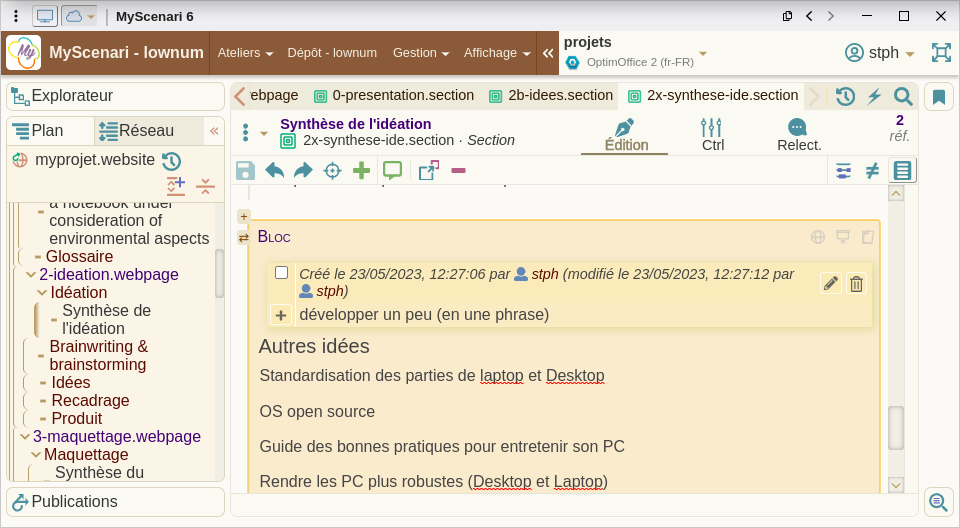Open the Relect. review mode
The image size is (960, 528).
click(x=798, y=135)
